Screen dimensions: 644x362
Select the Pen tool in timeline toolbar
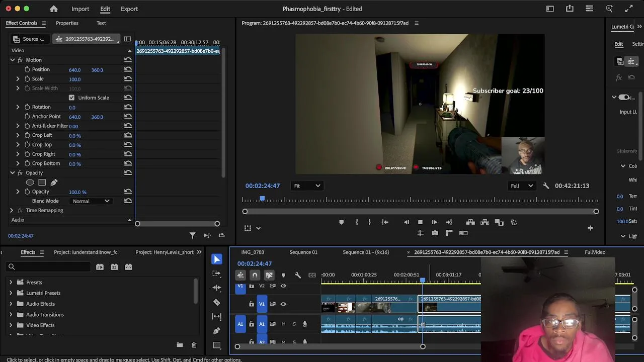[217, 331]
